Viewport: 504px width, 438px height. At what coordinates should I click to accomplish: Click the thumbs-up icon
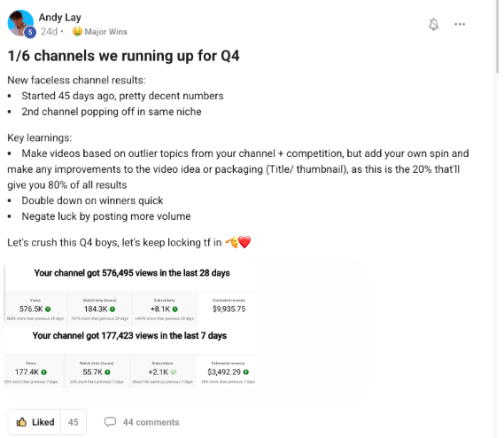pos(21,422)
